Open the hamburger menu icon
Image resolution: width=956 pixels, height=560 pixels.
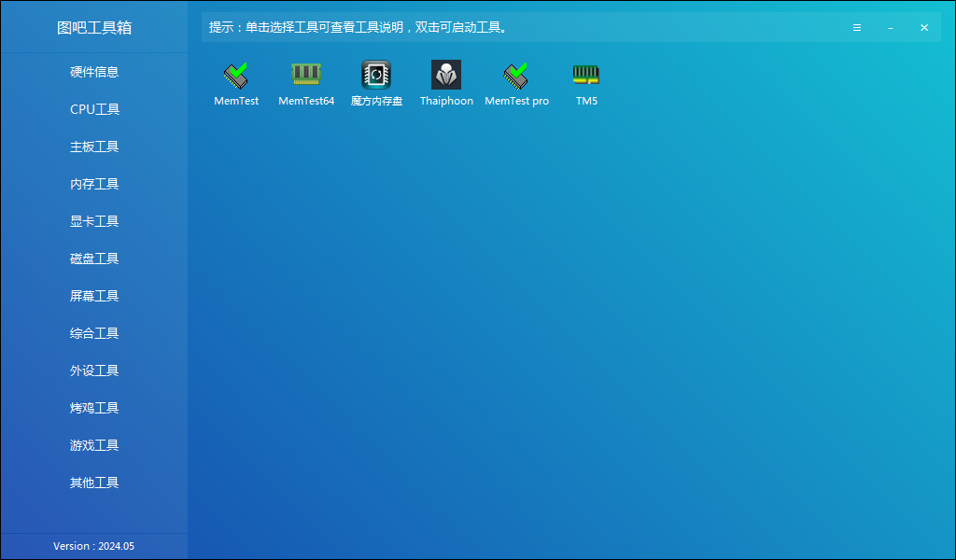857,27
